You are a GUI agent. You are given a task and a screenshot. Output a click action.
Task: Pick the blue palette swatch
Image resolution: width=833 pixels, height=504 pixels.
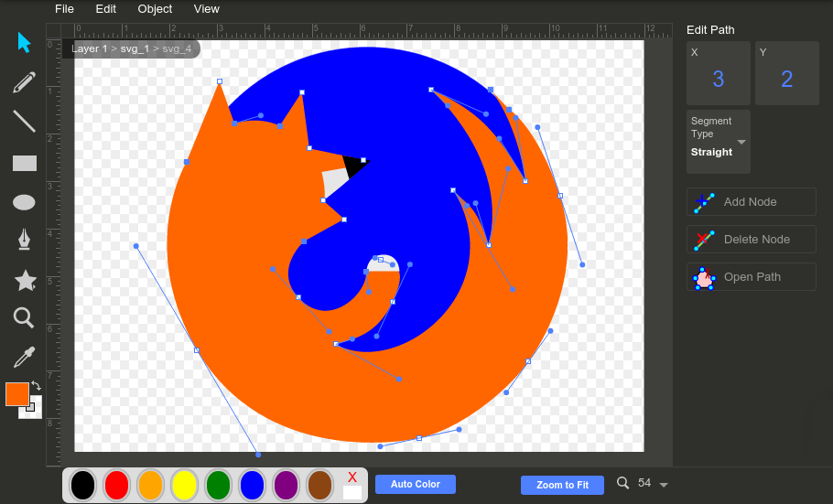tap(252, 485)
